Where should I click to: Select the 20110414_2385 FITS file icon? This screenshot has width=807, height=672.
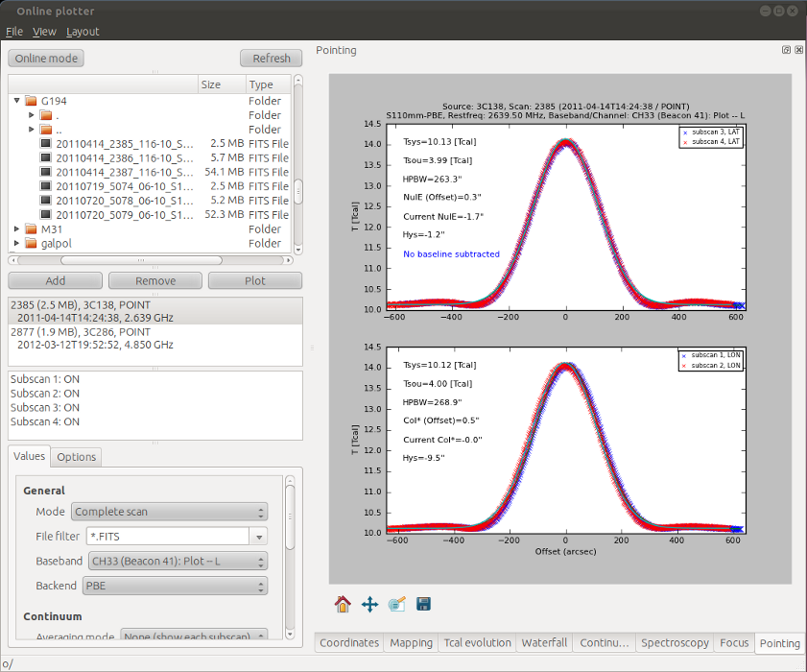46,144
